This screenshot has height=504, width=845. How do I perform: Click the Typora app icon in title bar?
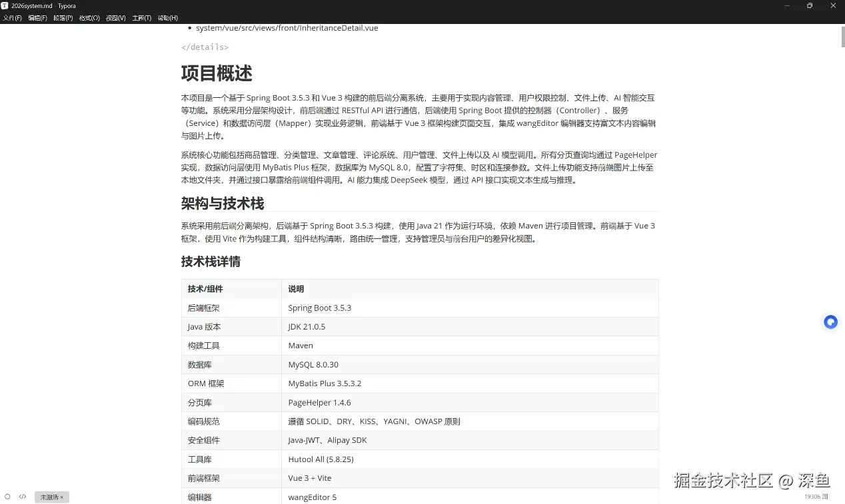[x=5, y=5]
